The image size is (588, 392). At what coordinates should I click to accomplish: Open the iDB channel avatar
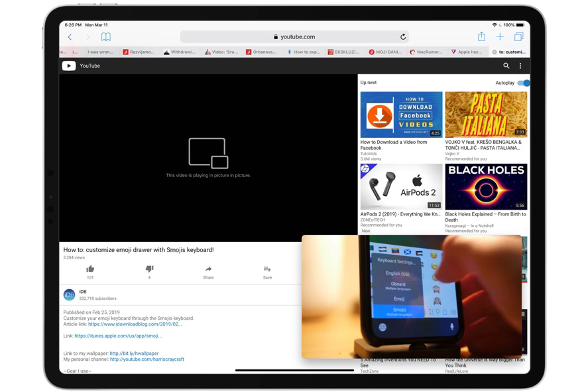[x=69, y=294]
